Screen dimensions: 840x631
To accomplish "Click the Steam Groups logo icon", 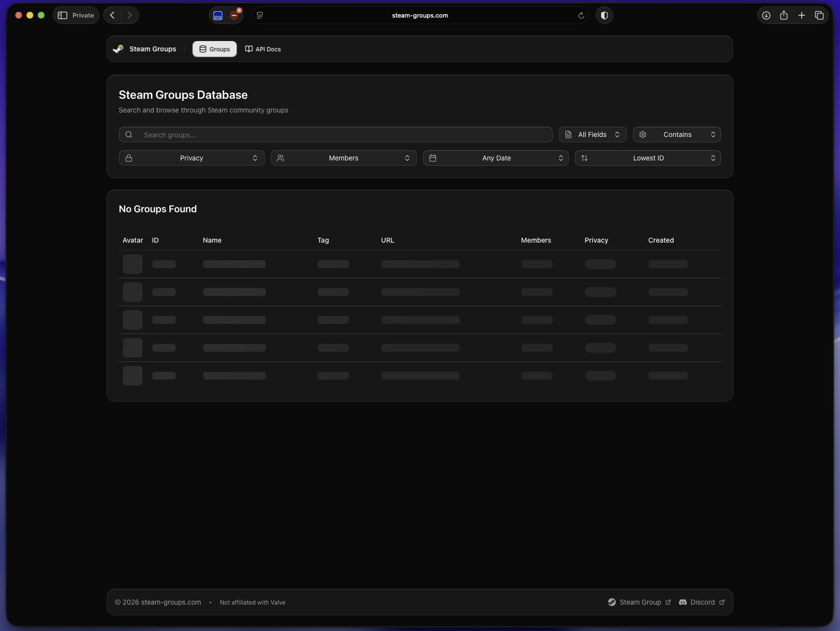I will coord(118,49).
